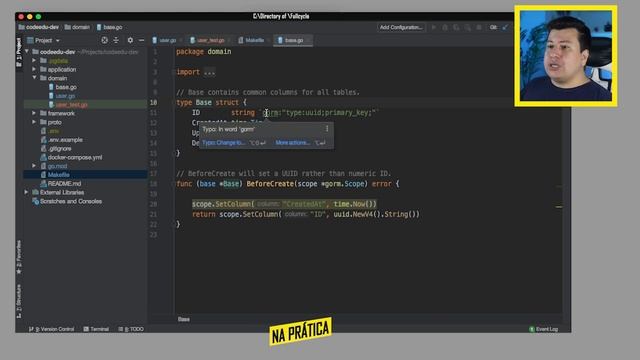Hide the Project panel with minus icon
The height and width of the screenshot is (360, 640).
142,40
